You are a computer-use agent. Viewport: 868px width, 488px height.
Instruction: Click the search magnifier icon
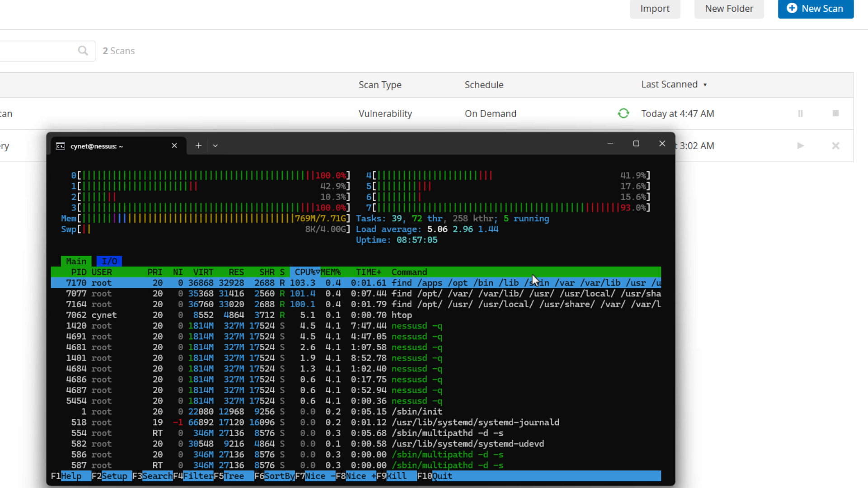[x=83, y=51]
